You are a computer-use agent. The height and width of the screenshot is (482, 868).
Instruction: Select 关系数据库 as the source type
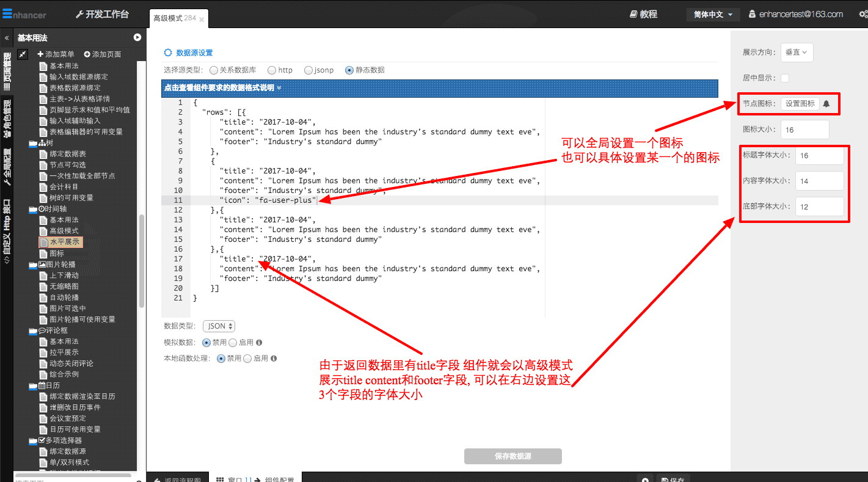(x=213, y=70)
